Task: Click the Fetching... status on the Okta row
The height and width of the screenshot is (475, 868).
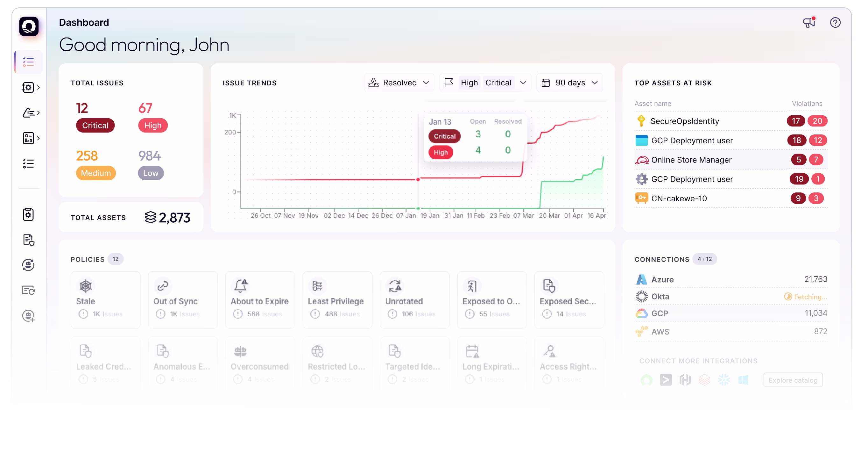Action: [805, 297]
